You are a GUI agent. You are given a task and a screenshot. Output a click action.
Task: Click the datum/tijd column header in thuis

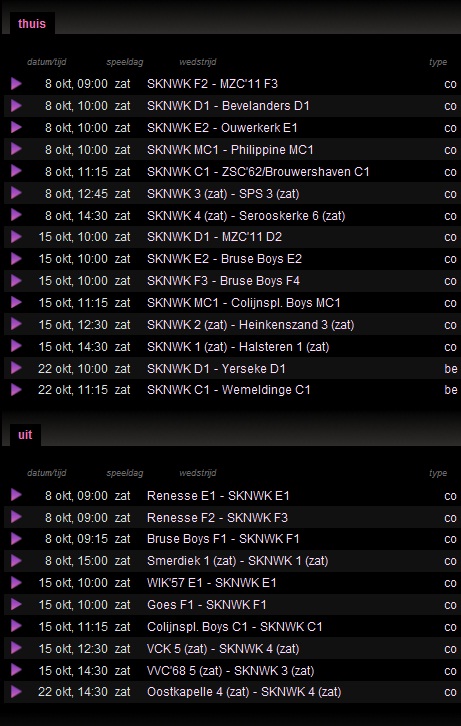[47, 62]
